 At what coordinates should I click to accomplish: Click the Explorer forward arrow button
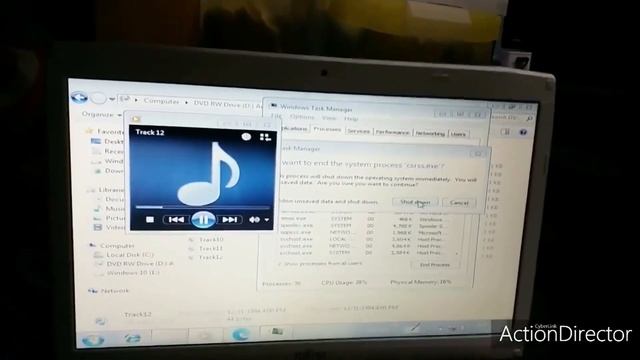point(98,98)
